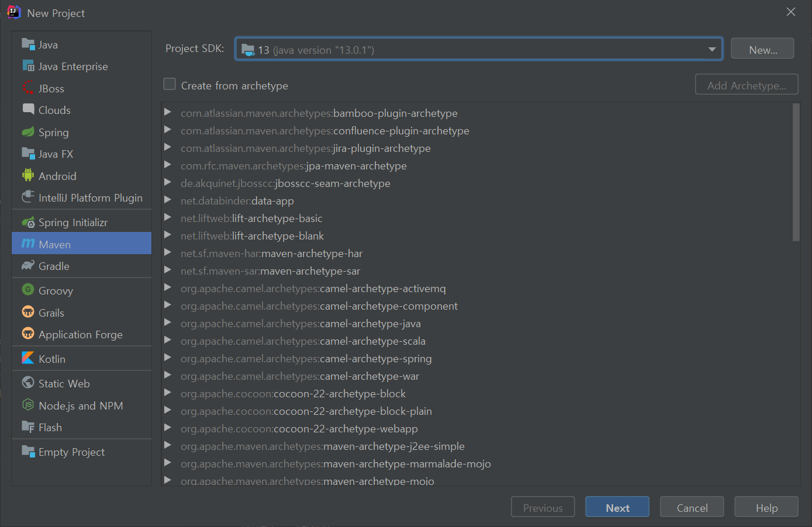Choose the Empty Project entry

click(x=81, y=452)
